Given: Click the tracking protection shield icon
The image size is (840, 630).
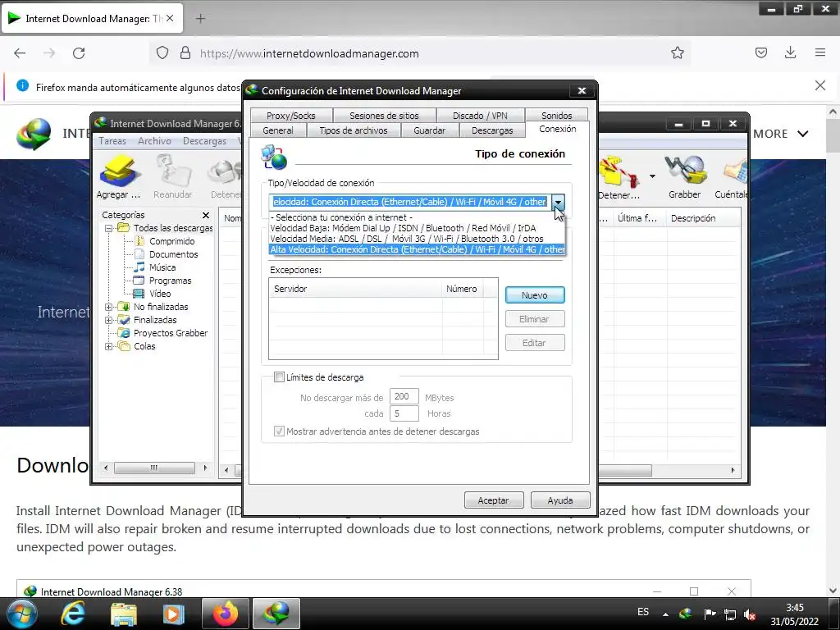Looking at the screenshot, I should [162, 53].
